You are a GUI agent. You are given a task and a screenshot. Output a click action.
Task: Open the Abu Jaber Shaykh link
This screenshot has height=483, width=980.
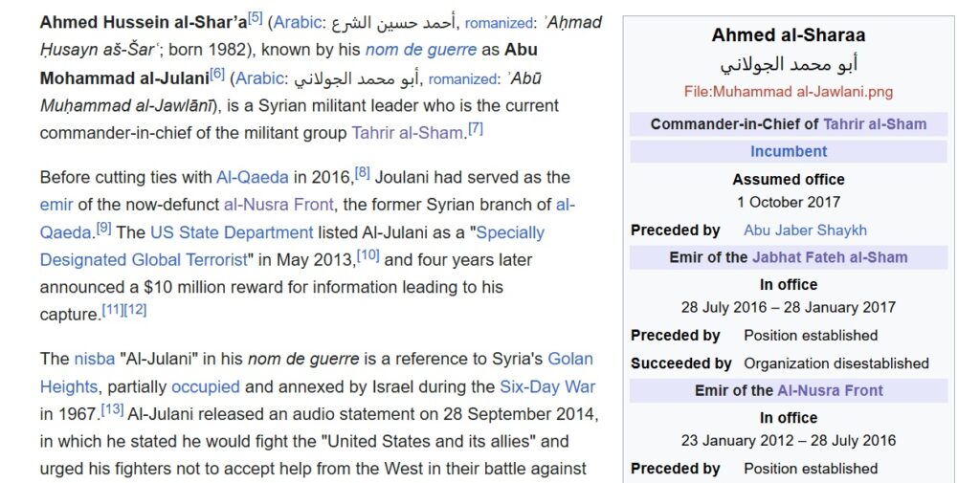[x=805, y=230]
